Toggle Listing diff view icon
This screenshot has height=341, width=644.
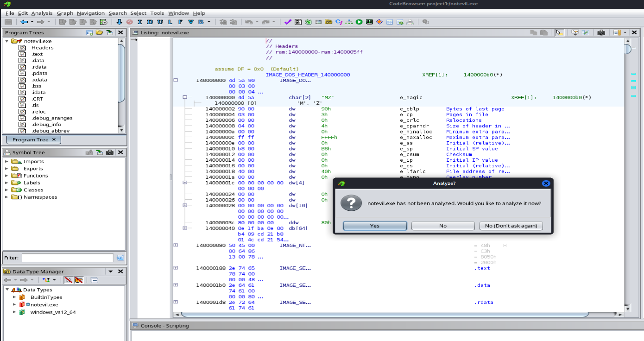pyautogui.click(x=586, y=32)
